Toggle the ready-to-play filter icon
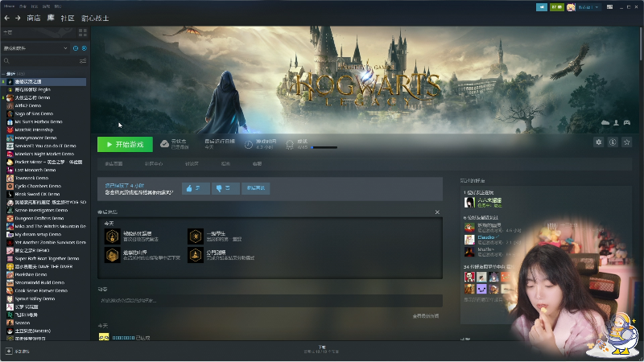Viewport: 644px width, 362px height. coord(85,48)
